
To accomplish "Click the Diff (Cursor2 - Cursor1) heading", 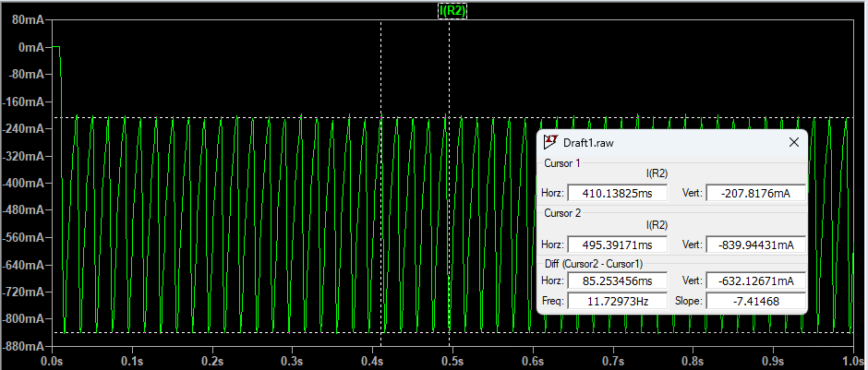I will click(x=594, y=264).
